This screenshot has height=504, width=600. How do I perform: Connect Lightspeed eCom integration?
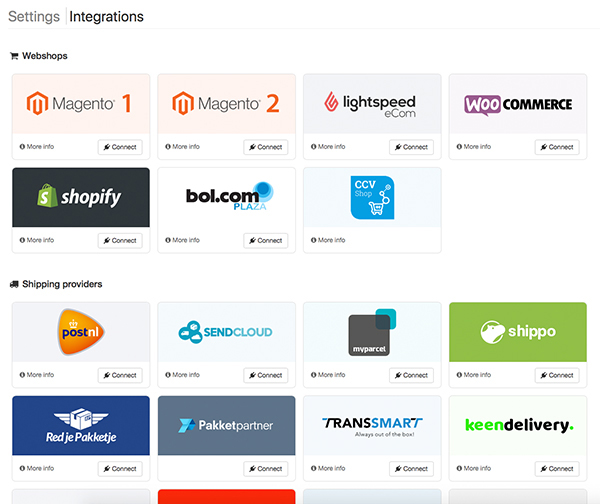click(x=411, y=147)
